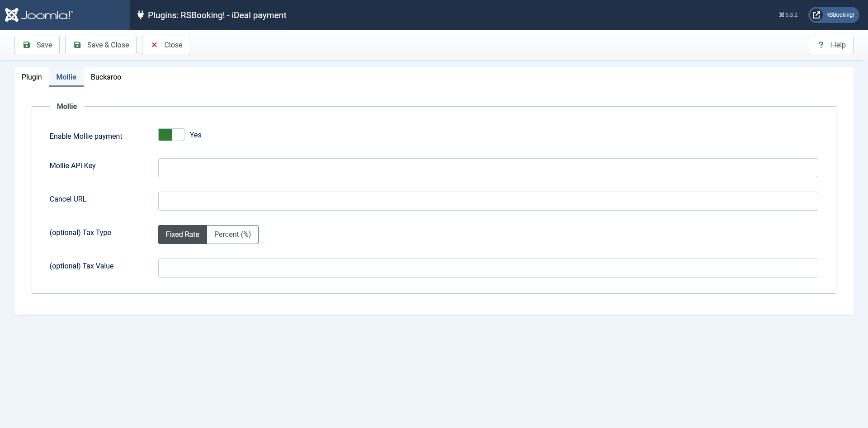The height and width of the screenshot is (428, 868).
Task: Click the Save button
Action: [37, 45]
